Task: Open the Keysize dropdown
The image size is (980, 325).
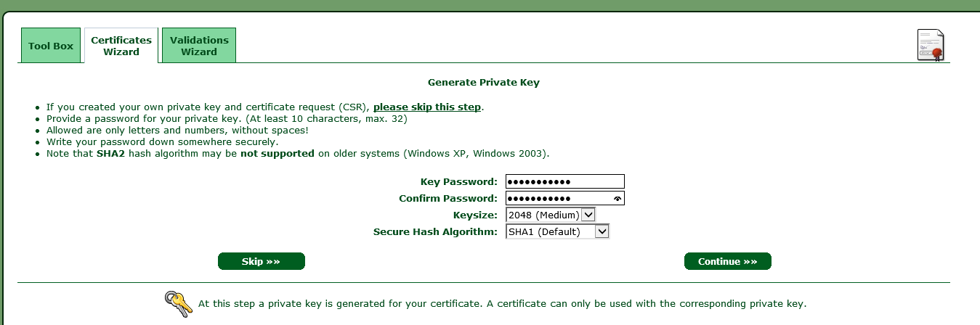Action: pyautogui.click(x=551, y=215)
